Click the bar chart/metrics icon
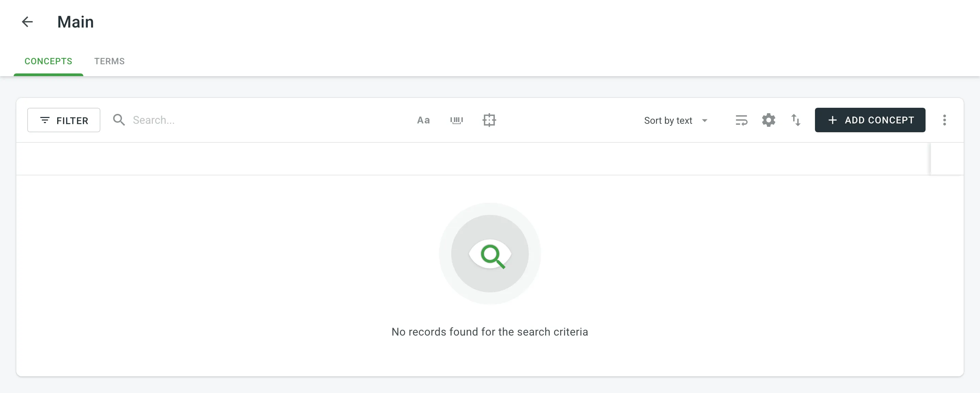Image resolution: width=980 pixels, height=393 pixels. (x=457, y=120)
